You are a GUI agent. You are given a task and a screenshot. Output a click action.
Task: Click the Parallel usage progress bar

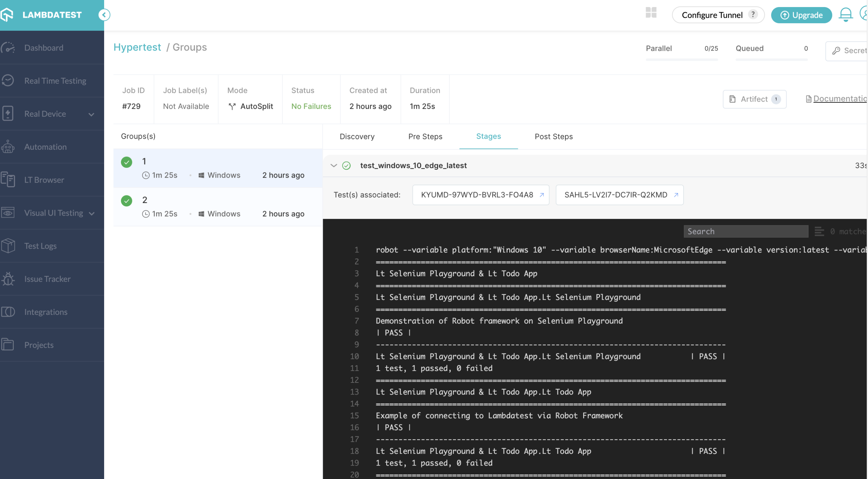click(682, 60)
